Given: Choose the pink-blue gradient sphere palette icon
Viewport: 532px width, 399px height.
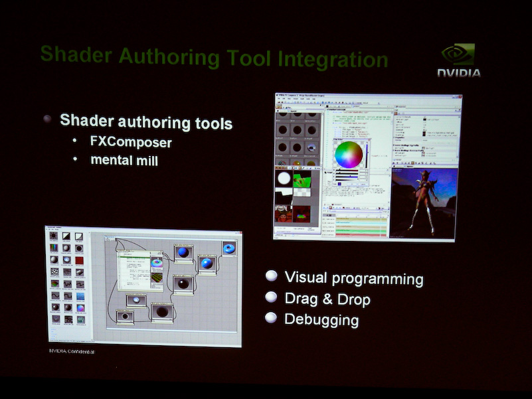Looking at the screenshot, I should [81, 308].
